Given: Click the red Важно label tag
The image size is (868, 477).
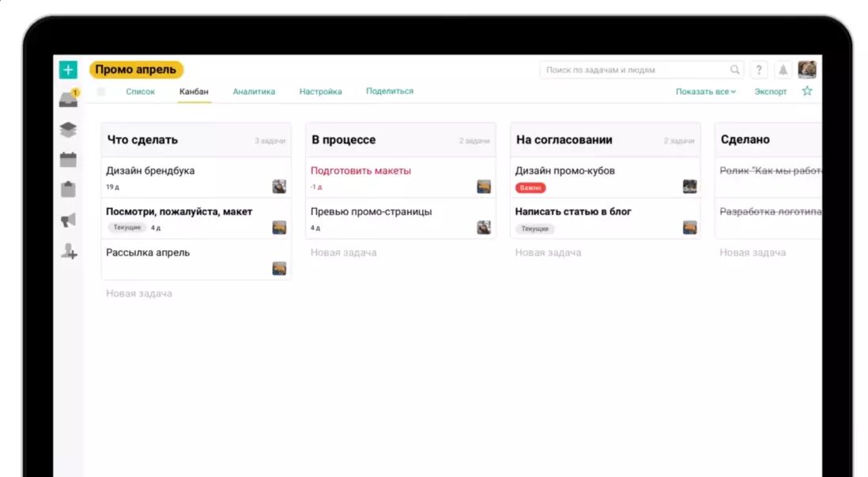Looking at the screenshot, I should [x=530, y=188].
